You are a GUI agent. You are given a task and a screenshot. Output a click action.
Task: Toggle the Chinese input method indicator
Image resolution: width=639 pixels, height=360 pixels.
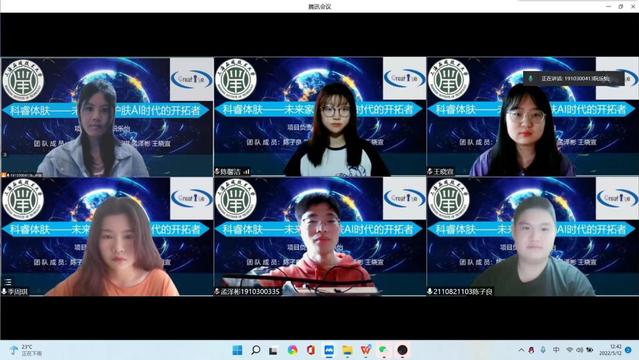coord(556,350)
